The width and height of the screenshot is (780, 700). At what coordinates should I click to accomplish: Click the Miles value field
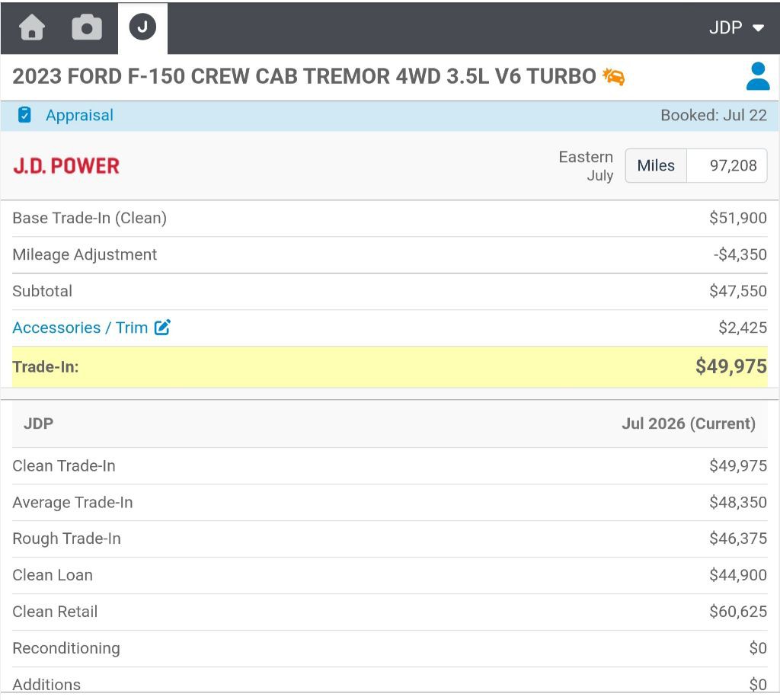[x=727, y=166]
